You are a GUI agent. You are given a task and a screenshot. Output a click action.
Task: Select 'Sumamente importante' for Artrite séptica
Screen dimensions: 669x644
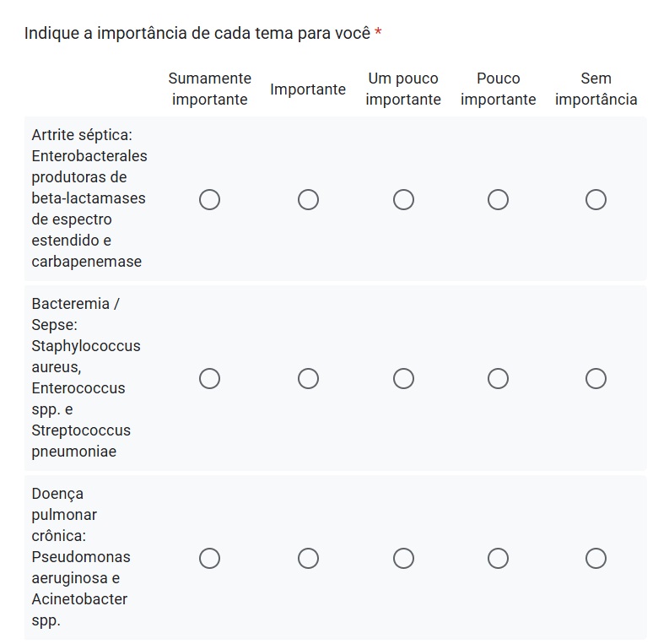pyautogui.click(x=209, y=200)
